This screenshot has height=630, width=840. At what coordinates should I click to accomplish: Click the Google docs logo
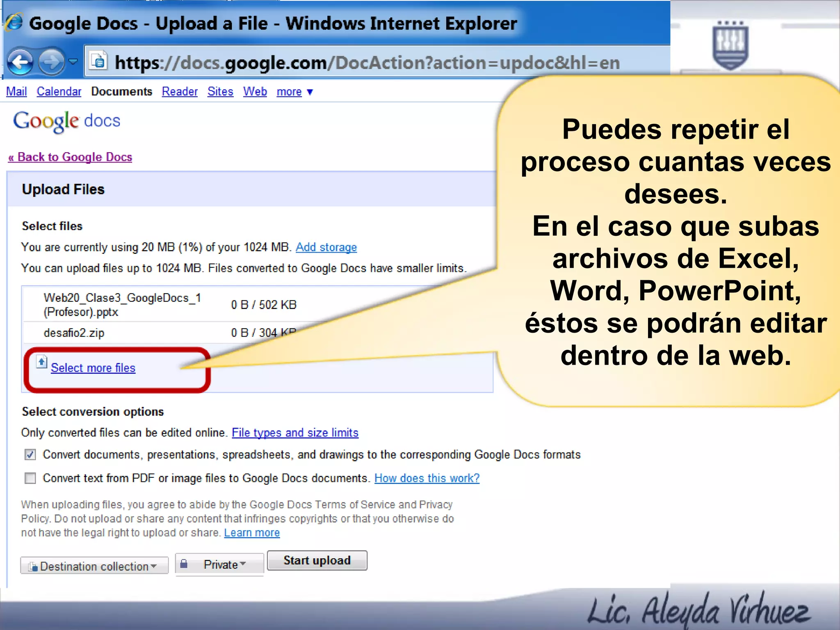67,121
